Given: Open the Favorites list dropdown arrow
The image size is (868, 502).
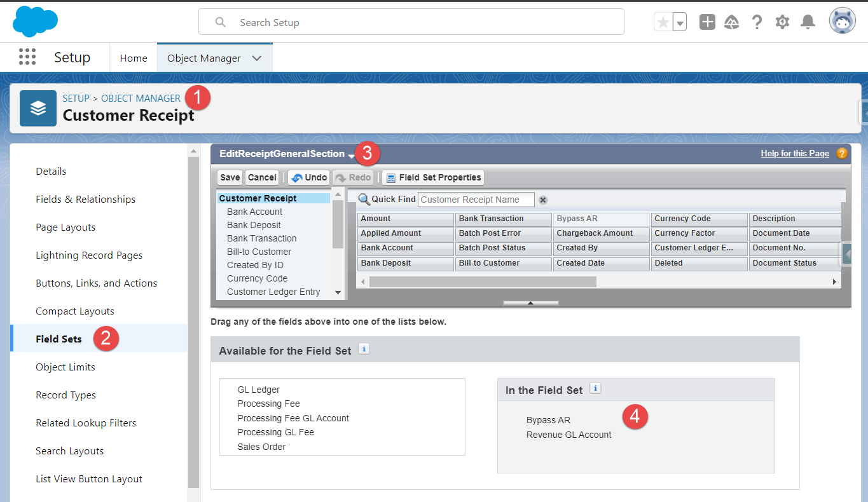Looking at the screenshot, I should pyautogui.click(x=680, y=22).
